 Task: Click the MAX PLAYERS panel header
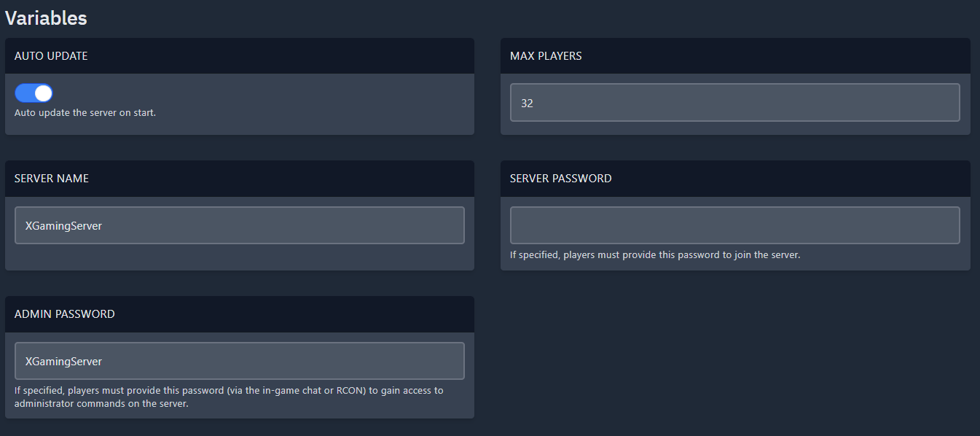point(546,55)
